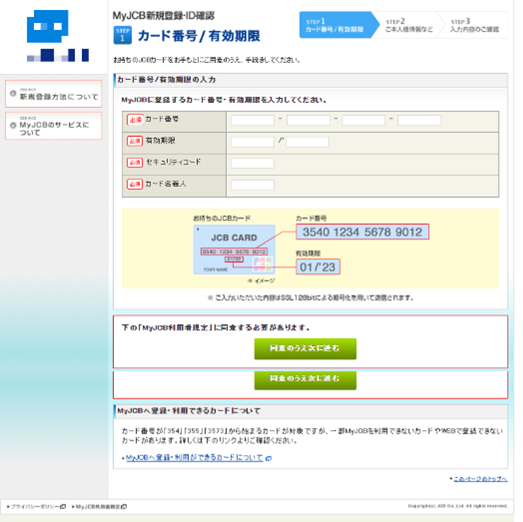Click the 必須 badge beside カード名義人
This screenshot has height=522, width=523.
pyautogui.click(x=135, y=184)
